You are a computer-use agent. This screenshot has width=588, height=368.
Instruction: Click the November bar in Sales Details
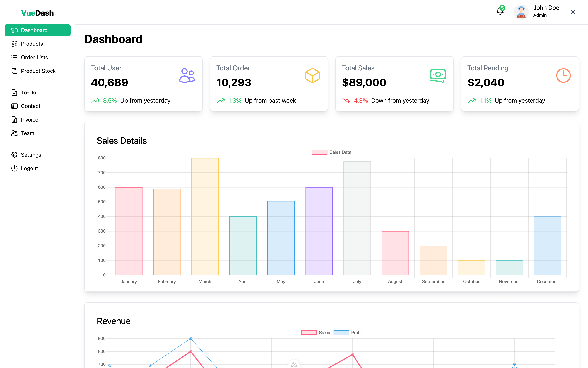tap(509, 267)
